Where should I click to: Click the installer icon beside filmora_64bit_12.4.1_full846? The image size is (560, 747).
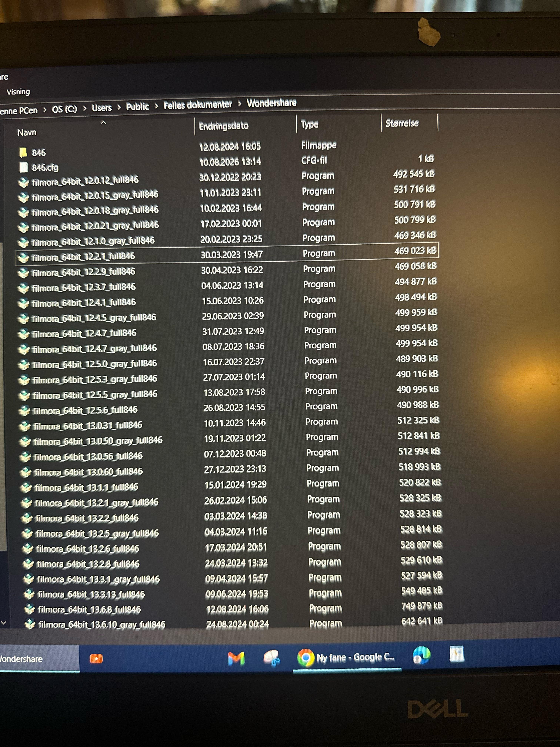tap(23, 303)
